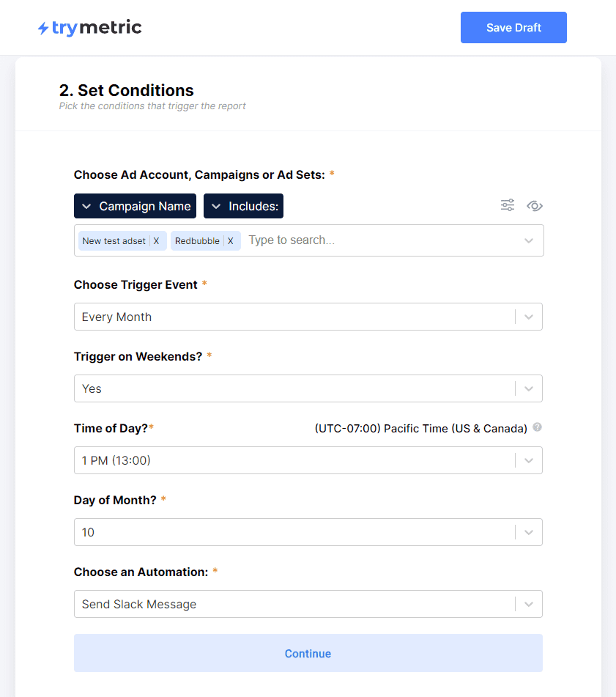Remove the New test adset tag
Viewport: 616px width, 697px height.
(x=156, y=241)
